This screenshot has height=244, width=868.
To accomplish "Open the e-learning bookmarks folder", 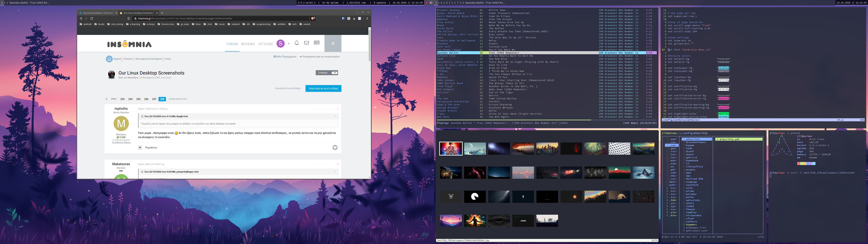I will pyautogui.click(x=133, y=24).
